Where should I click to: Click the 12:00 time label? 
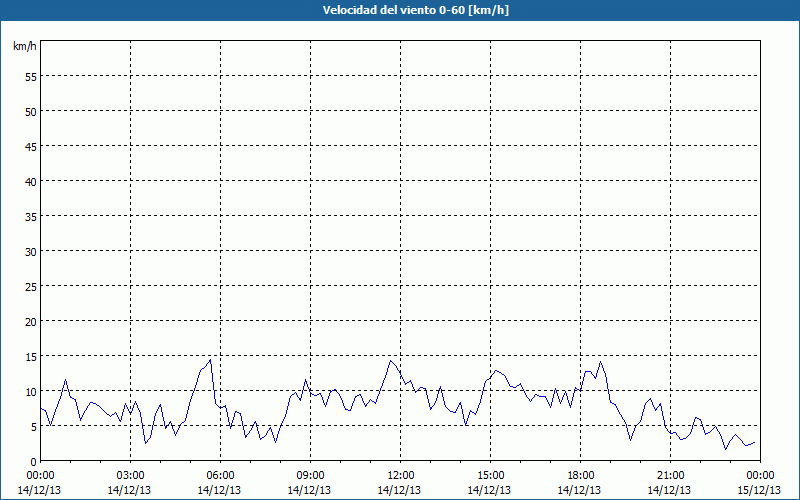(x=401, y=476)
